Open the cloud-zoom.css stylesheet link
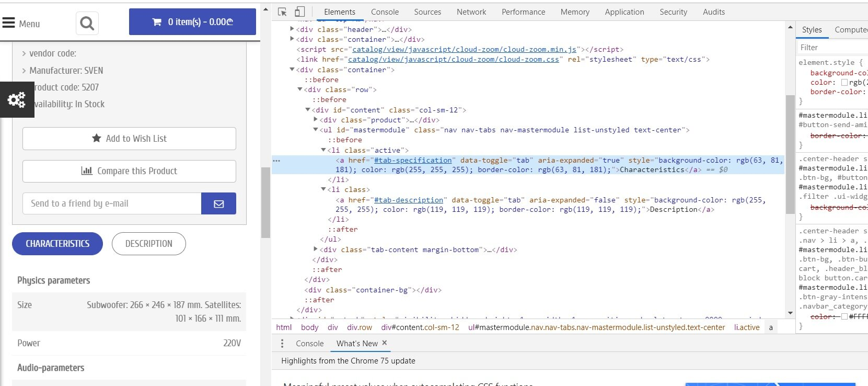This screenshot has width=868, height=386. click(454, 59)
